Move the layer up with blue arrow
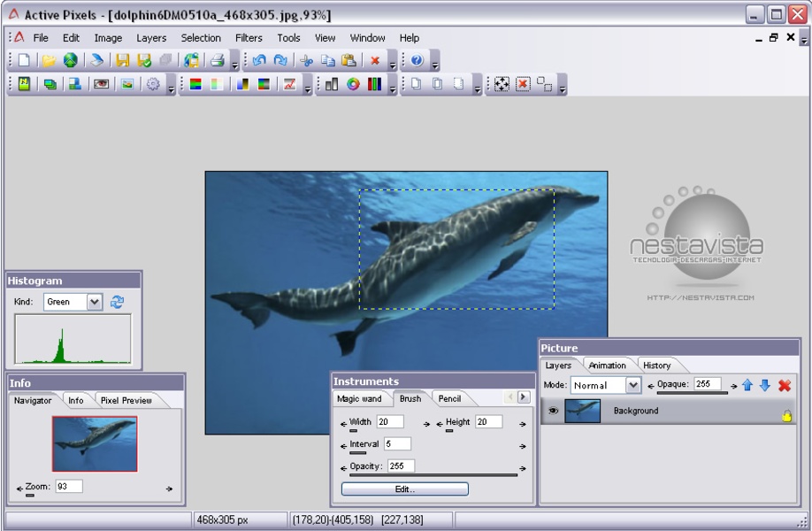The width and height of the screenshot is (812, 531). (747, 385)
